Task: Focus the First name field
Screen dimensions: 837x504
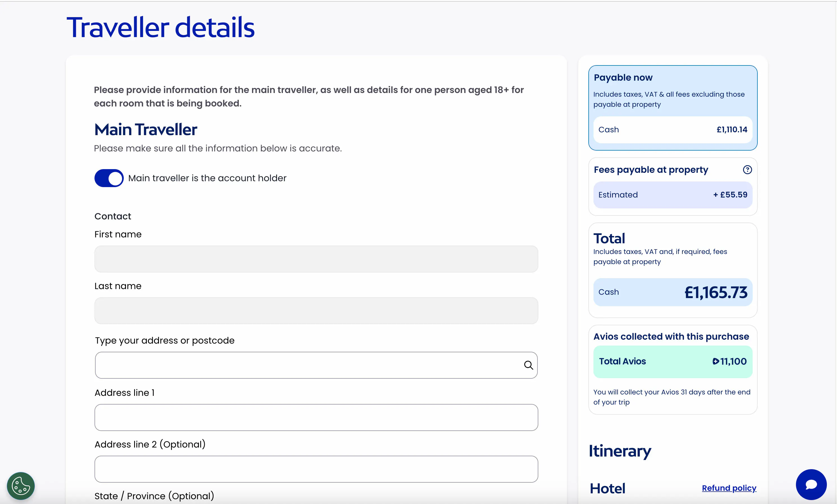Action: 316,259
